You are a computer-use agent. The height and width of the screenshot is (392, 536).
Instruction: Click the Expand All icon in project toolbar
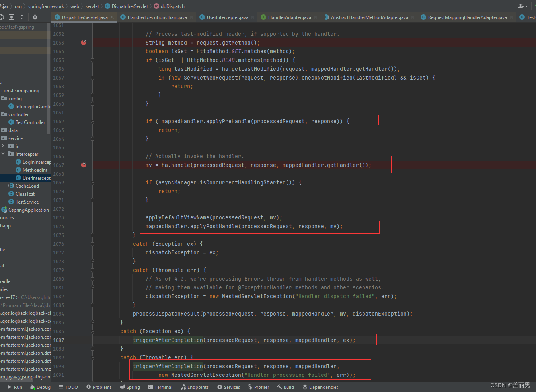12,17
